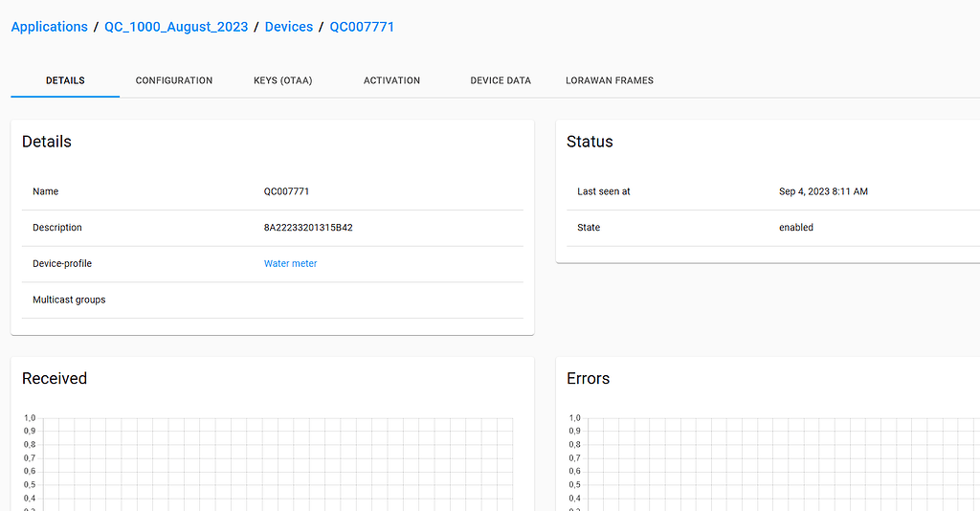This screenshot has width=980, height=511.
Task: Click inside the Received chart grid
Action: tap(277, 464)
